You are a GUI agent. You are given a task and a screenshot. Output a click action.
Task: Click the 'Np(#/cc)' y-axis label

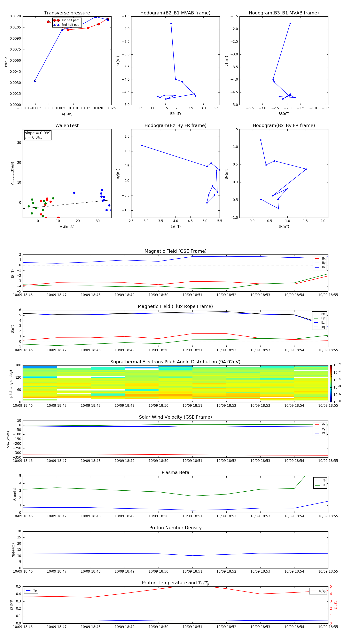click(x=13, y=550)
